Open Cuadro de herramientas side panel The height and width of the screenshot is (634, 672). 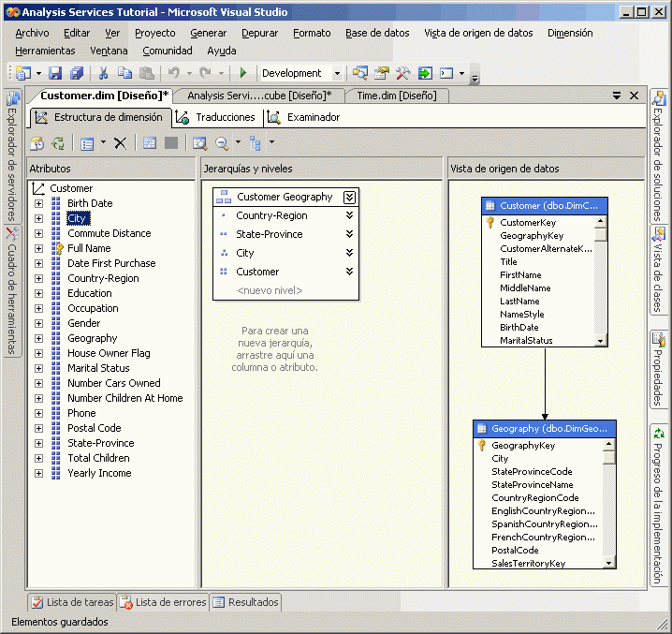tap(12, 291)
